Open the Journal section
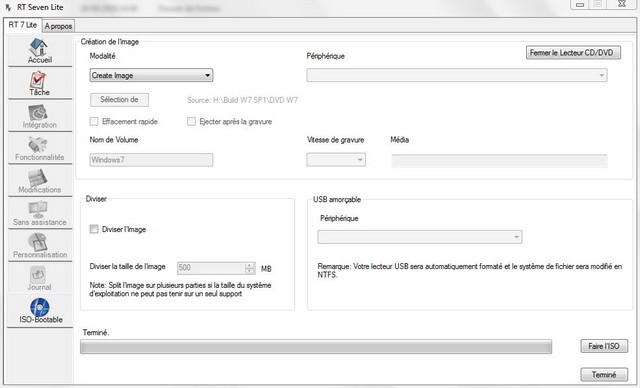640x388 pixels. 40,279
